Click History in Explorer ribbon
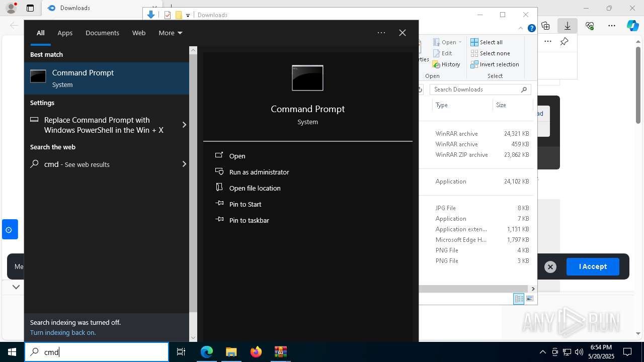 pos(446,64)
